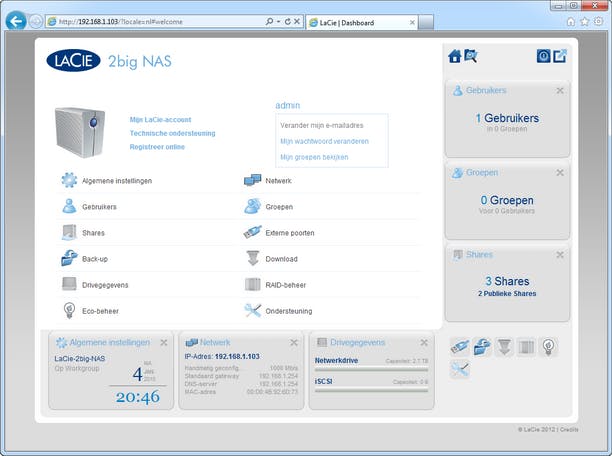Open the RAID-beheer icon
The height and width of the screenshot is (456, 612).
pos(253,284)
